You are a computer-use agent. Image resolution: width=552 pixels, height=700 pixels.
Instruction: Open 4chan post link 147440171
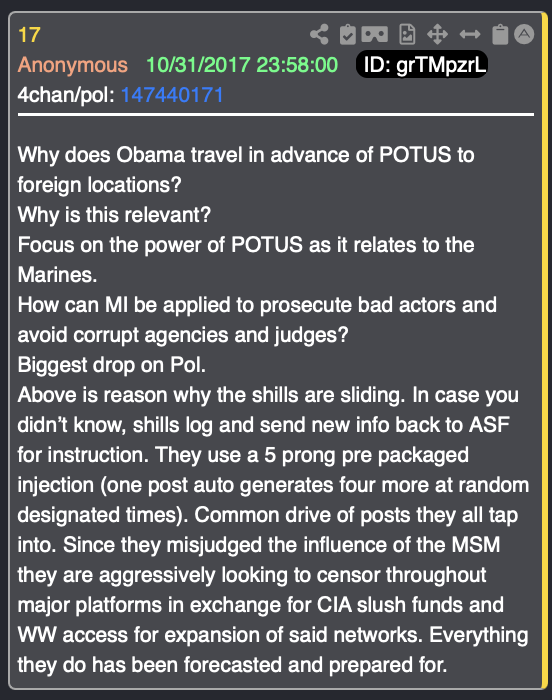coord(172,95)
